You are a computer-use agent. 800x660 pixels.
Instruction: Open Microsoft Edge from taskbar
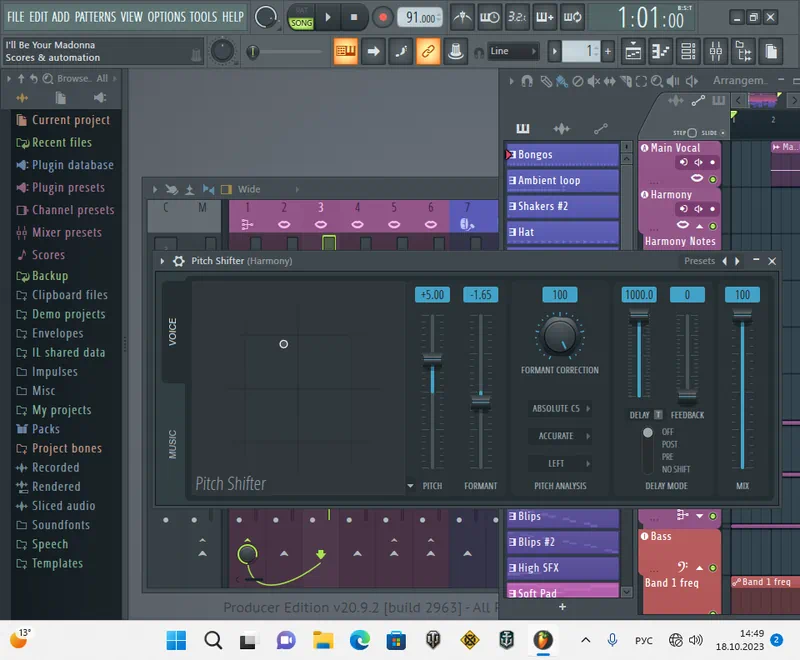pyautogui.click(x=360, y=640)
